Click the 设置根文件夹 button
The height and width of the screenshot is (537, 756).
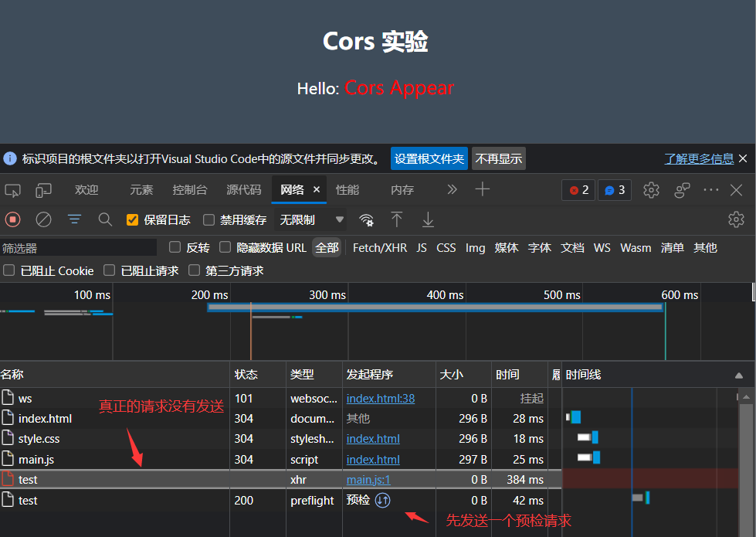429,158
